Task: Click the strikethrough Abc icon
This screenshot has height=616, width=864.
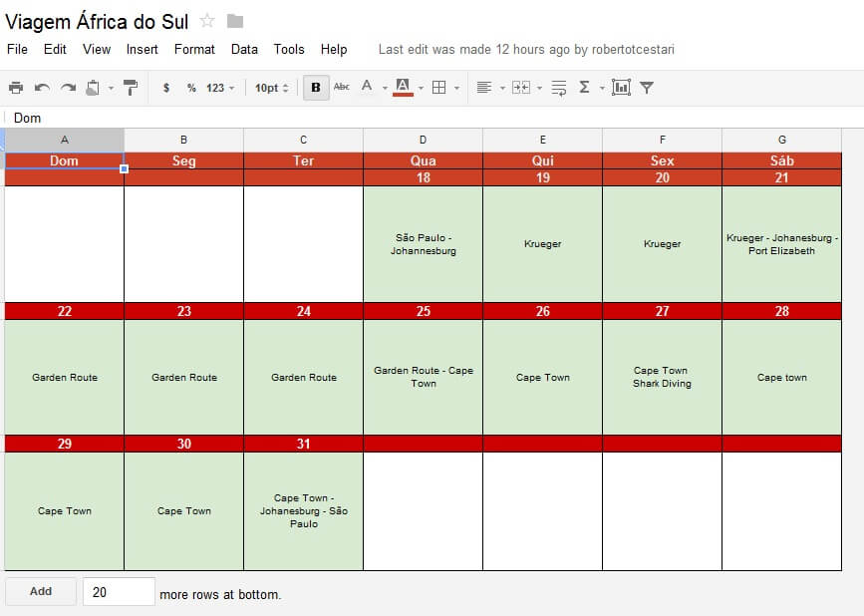Action: point(342,87)
